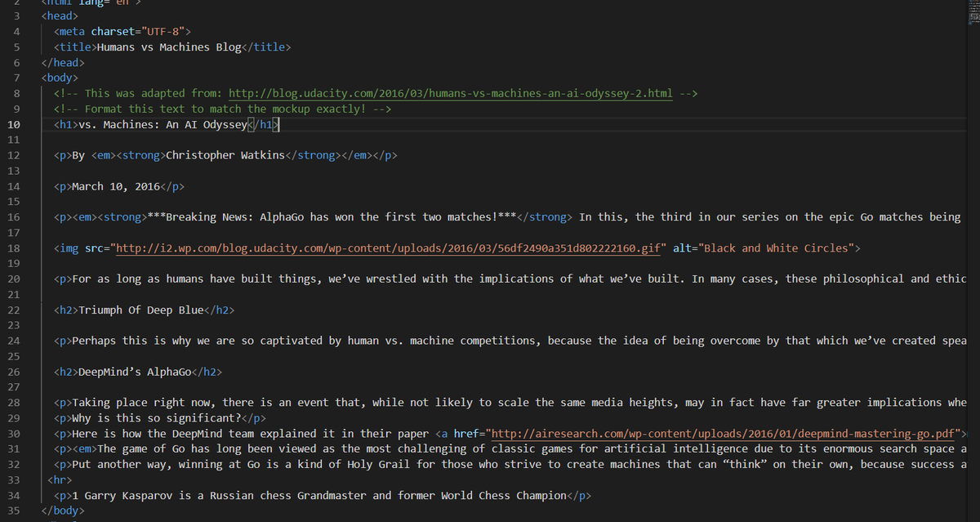Click h2 text 'Triumph Of Deep Blue'

[x=141, y=310]
